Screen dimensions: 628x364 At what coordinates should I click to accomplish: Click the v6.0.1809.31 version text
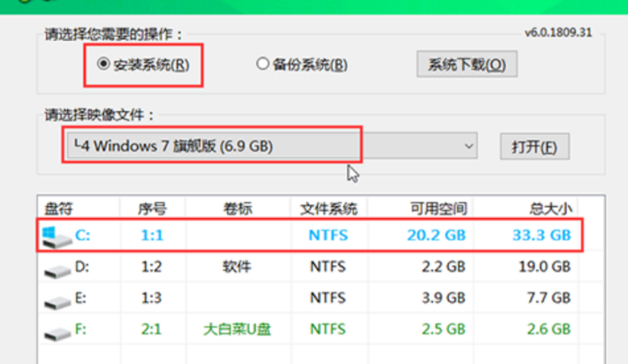[x=558, y=32]
